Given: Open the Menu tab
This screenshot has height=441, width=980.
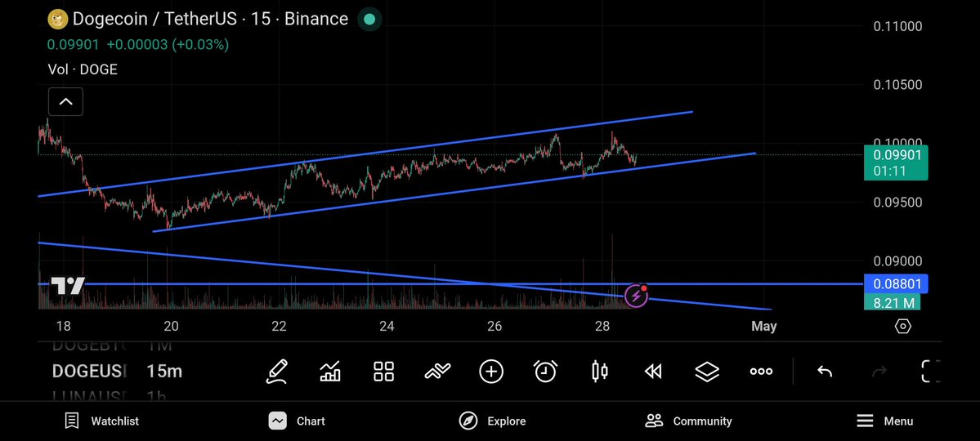Looking at the screenshot, I should pyautogui.click(x=884, y=421).
